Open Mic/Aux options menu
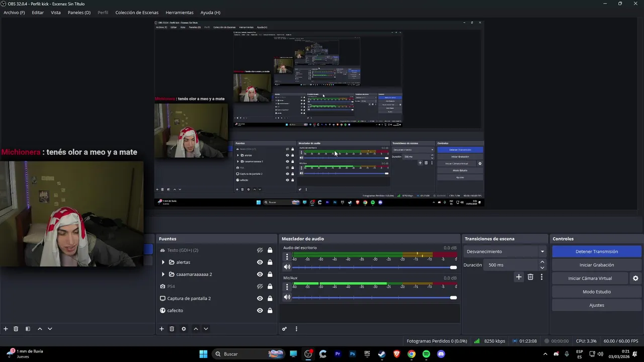This screenshot has width=644, height=362. 287,287
